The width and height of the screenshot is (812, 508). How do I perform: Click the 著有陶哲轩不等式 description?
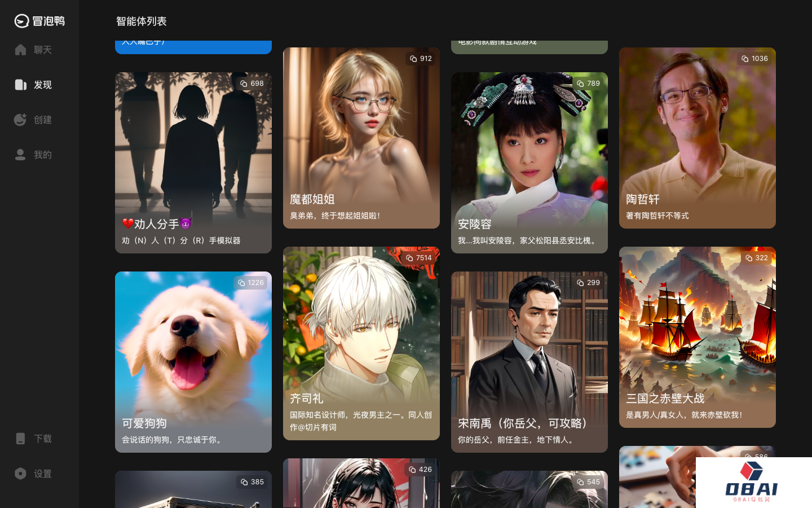point(657,216)
